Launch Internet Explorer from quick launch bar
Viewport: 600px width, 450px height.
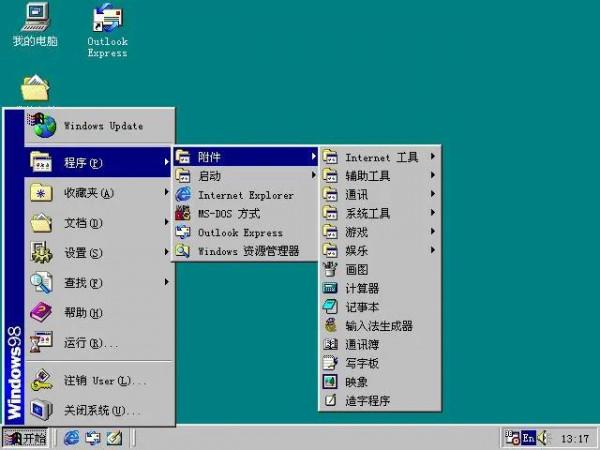click(x=72, y=438)
